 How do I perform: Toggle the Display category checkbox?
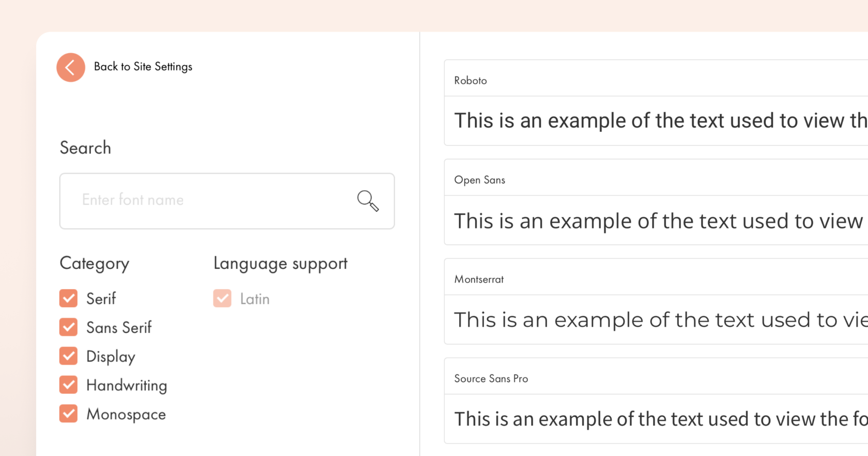click(68, 356)
